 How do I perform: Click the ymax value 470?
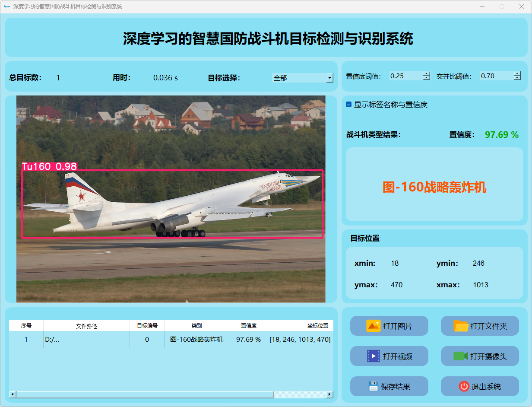tap(396, 285)
